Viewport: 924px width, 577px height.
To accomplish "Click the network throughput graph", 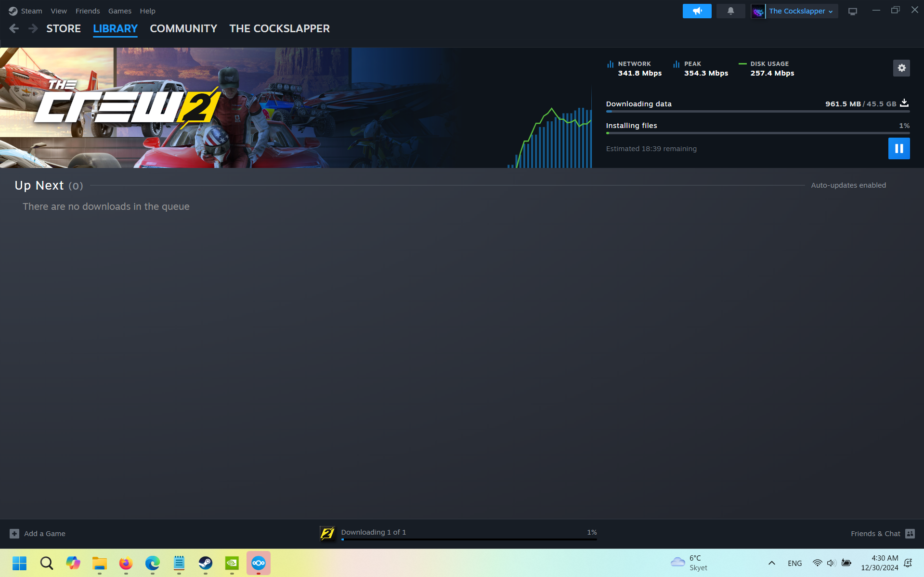I will (x=549, y=137).
